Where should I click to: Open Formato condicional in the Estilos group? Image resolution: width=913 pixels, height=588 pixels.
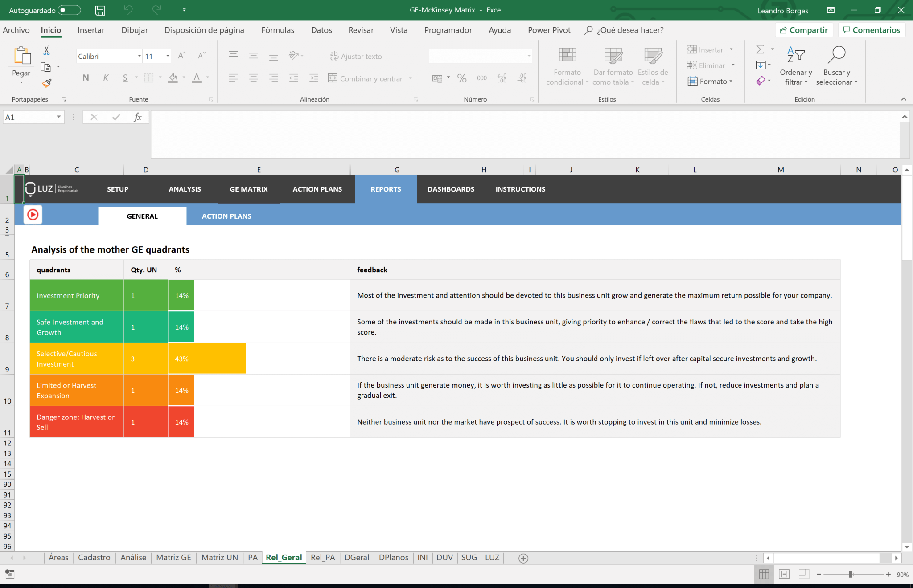click(x=566, y=65)
